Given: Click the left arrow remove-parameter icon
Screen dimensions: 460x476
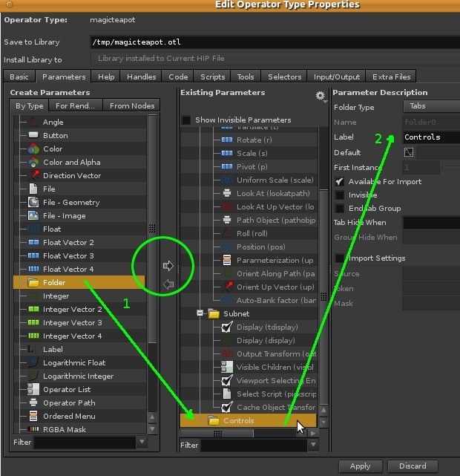Looking at the screenshot, I should tap(167, 284).
